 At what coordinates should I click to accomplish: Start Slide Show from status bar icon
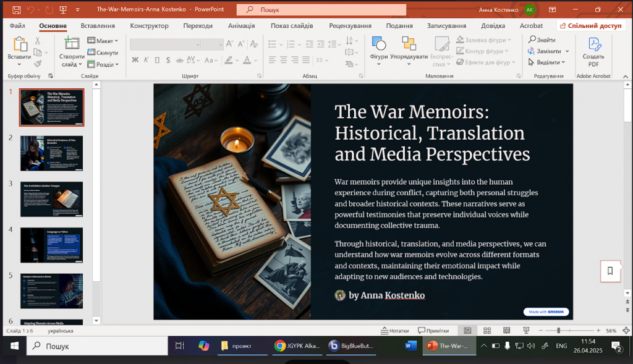tap(526, 331)
